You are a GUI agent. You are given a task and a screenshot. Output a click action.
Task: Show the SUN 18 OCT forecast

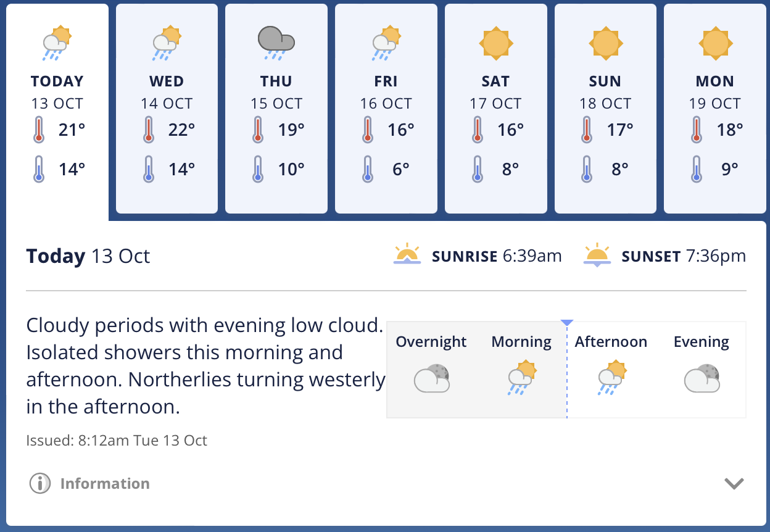coord(605,109)
